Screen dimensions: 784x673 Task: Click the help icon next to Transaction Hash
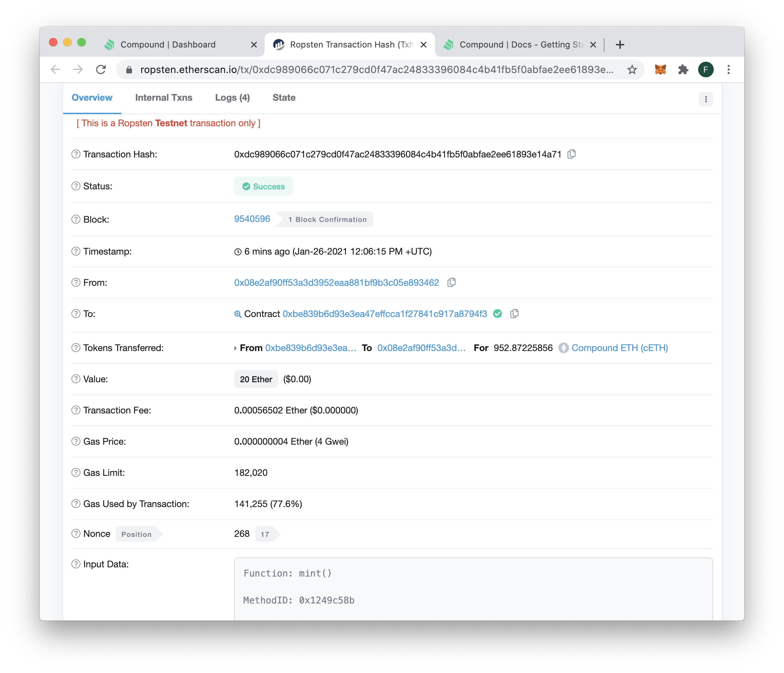click(76, 154)
